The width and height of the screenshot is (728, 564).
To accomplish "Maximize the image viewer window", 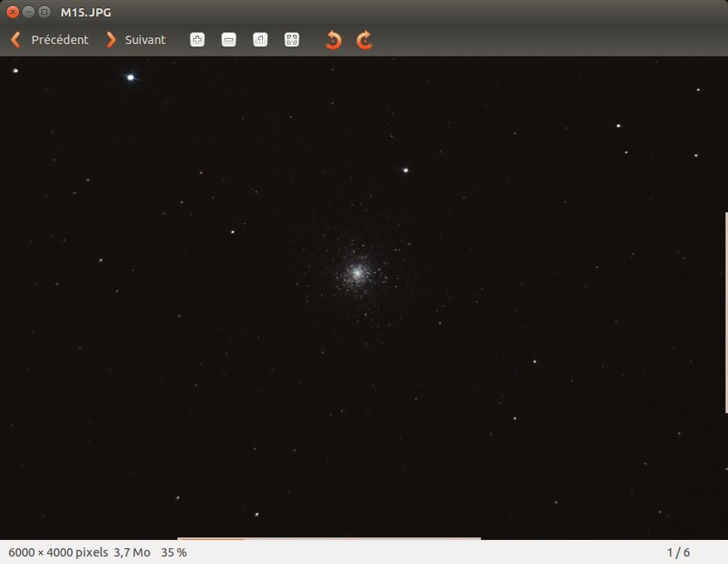I will pos(44,12).
